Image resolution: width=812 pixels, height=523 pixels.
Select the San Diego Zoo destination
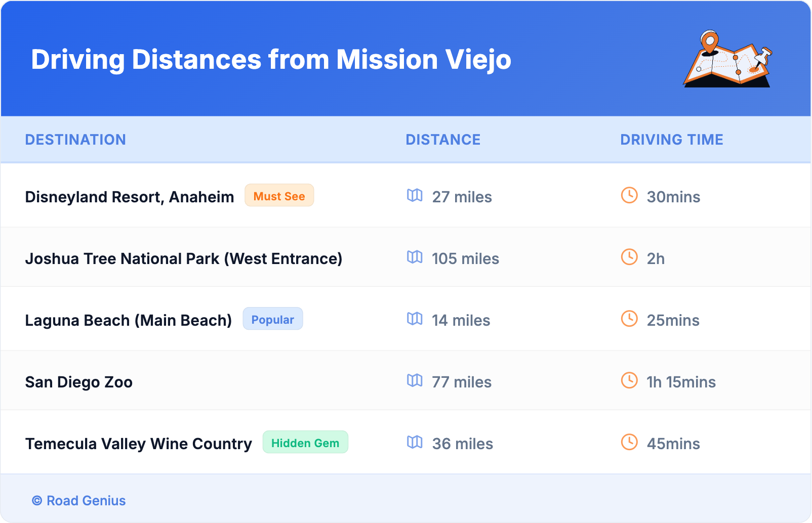click(79, 382)
